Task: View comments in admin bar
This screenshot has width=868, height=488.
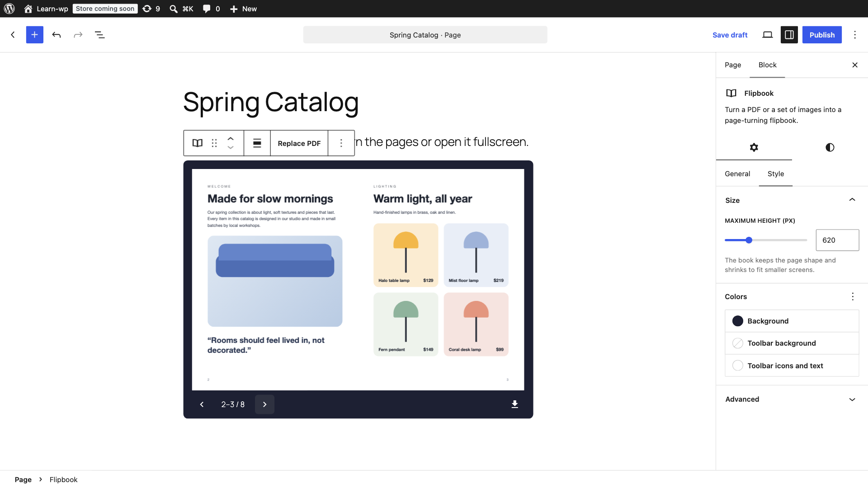Action: coord(211,9)
